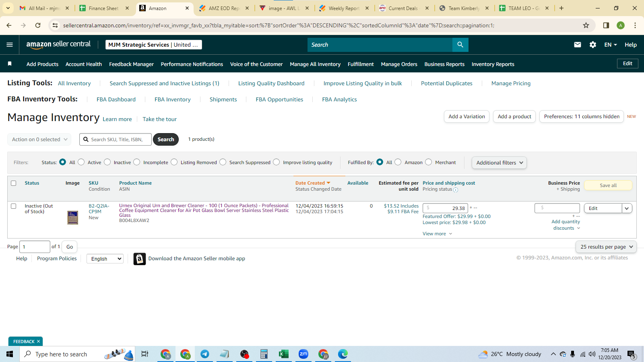Screen dimensions: 644x362
Task: Select the Search Suppressed filter
Action: pos(223,162)
